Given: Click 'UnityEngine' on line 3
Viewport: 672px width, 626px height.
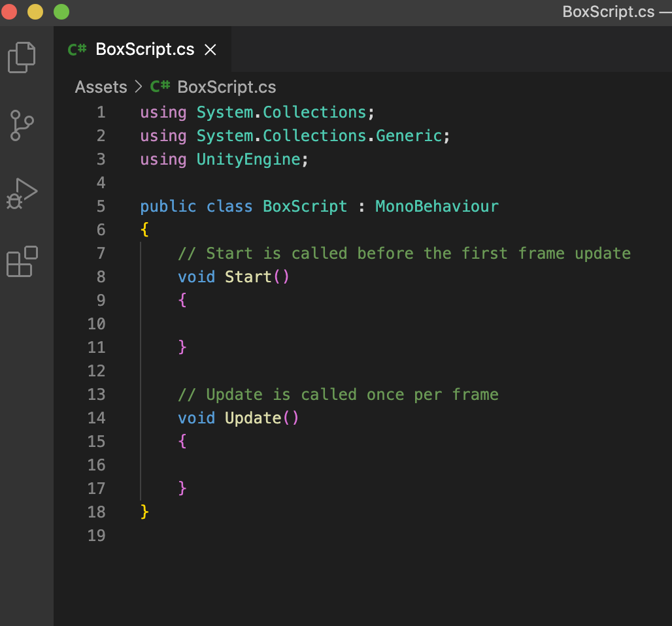Looking at the screenshot, I should coord(248,159).
